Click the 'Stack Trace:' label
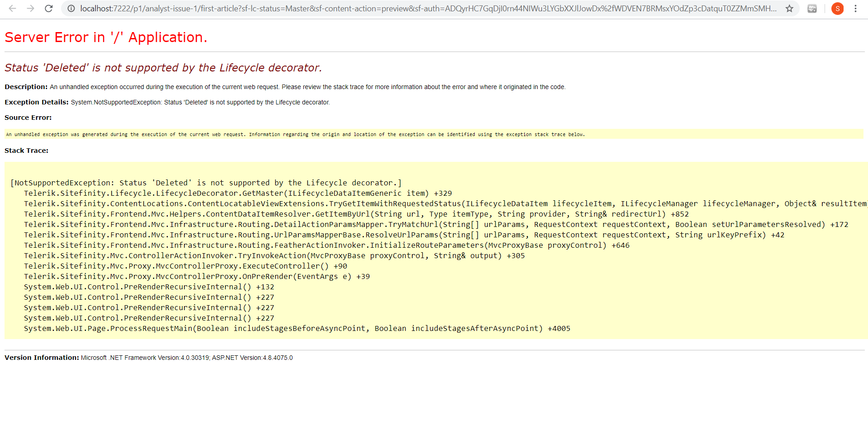Screen dimensions: 868x434 click(26, 151)
